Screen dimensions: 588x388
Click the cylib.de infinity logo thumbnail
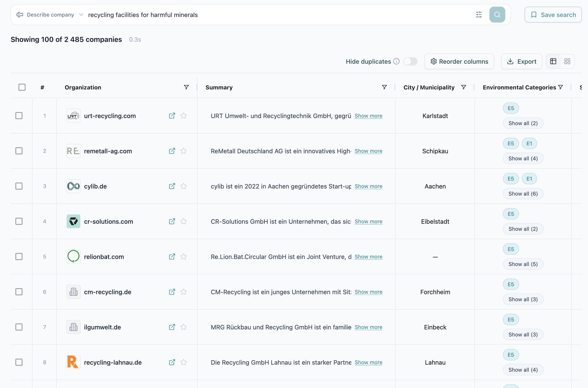pyautogui.click(x=73, y=186)
